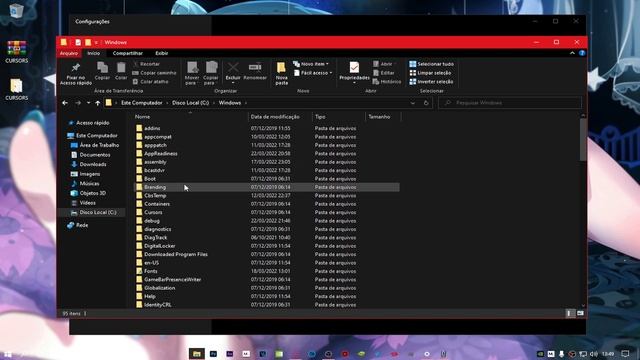Click Histórico in the ribbon
The width and height of the screenshot is (640, 360).
point(387,82)
